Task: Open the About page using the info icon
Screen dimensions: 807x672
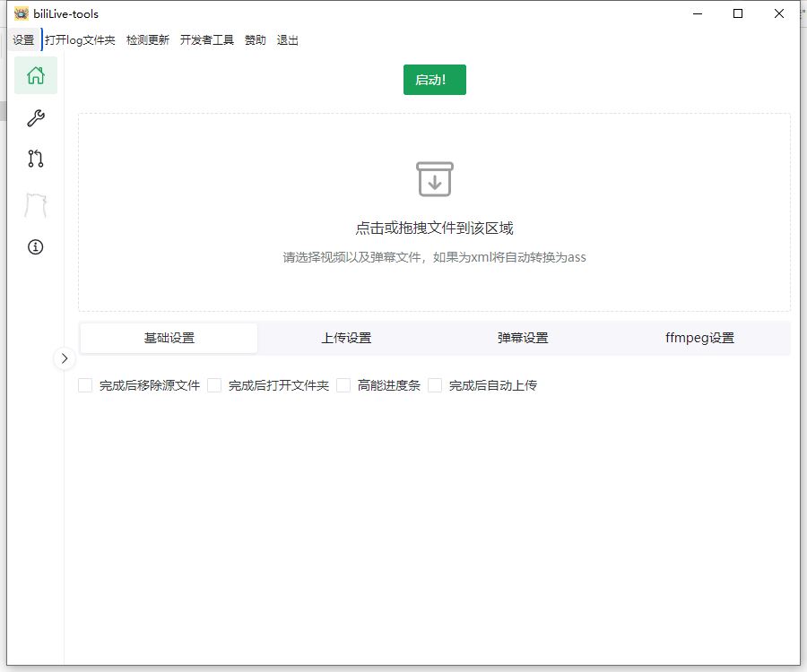Action: (x=35, y=246)
